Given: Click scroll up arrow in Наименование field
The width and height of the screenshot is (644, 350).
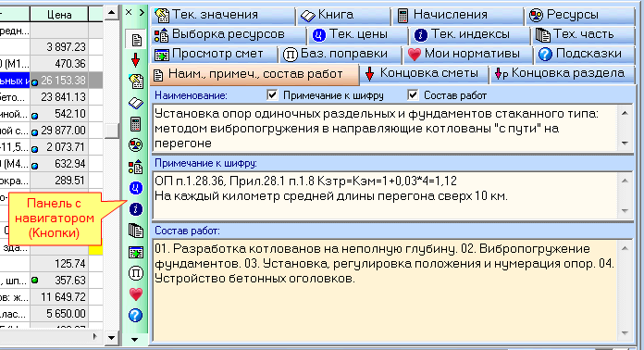Looking at the screenshot, I should (x=625, y=113).
